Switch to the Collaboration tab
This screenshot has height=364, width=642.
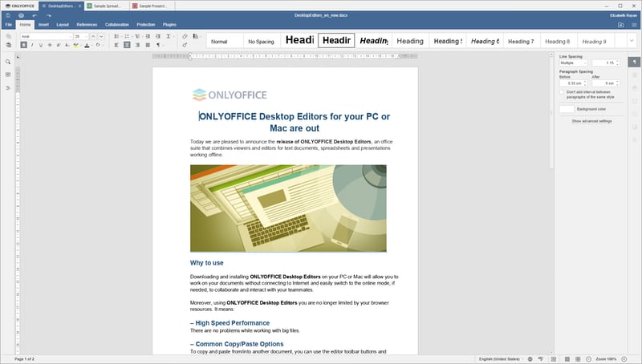pyautogui.click(x=116, y=25)
